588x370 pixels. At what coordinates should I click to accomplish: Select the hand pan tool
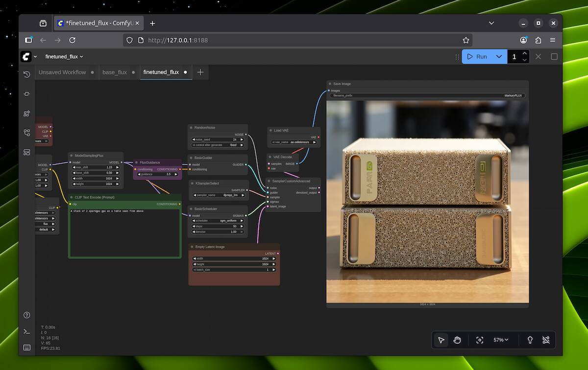(x=457, y=340)
